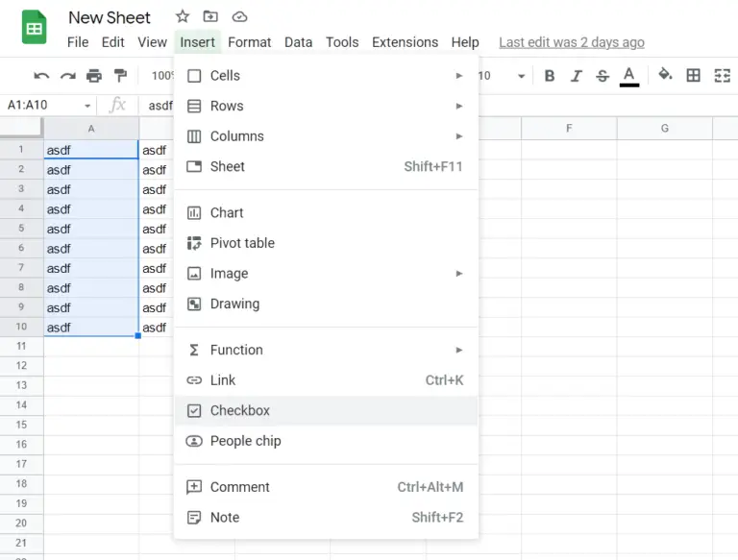Check the cloud save status icon

click(239, 17)
